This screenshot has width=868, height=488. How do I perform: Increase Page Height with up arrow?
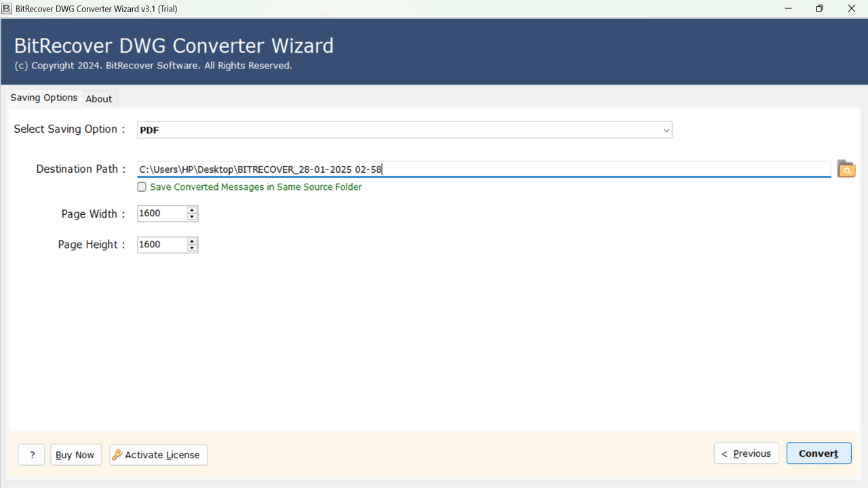pyautogui.click(x=193, y=241)
